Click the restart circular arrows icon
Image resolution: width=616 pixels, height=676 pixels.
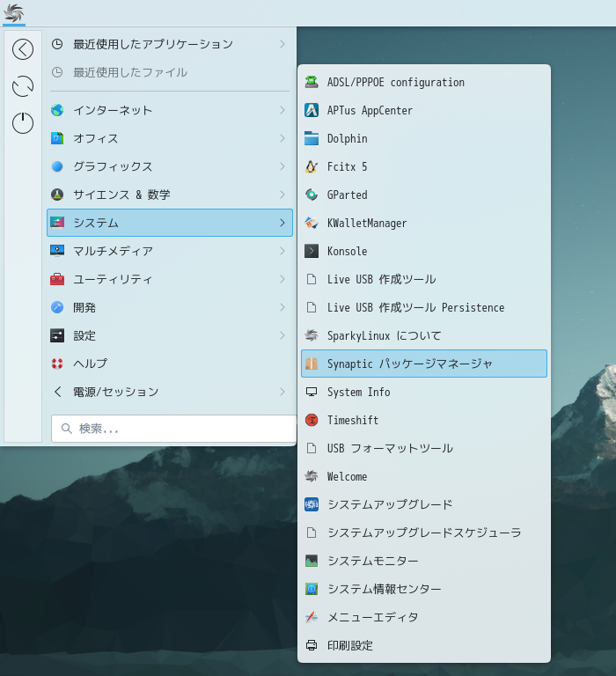pyautogui.click(x=23, y=86)
